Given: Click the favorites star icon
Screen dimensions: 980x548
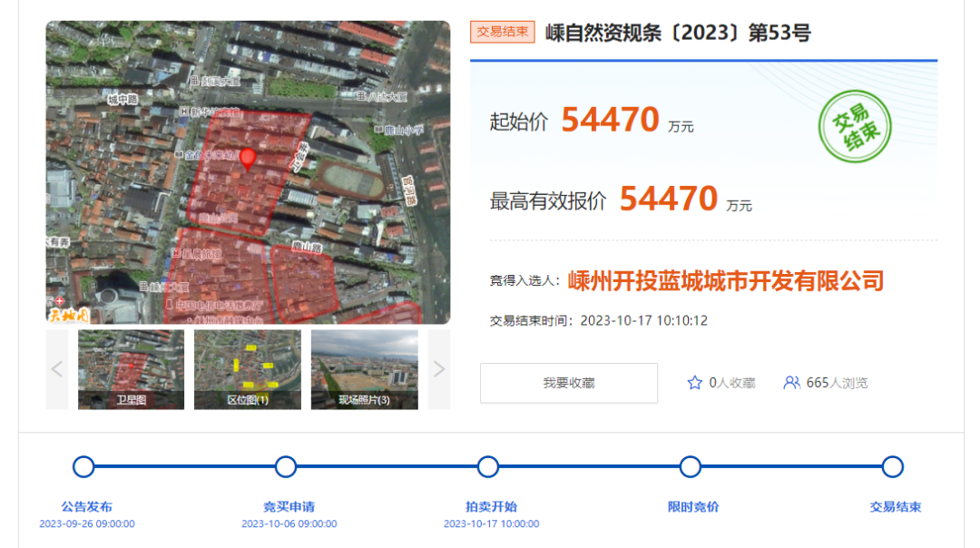Looking at the screenshot, I should [695, 383].
